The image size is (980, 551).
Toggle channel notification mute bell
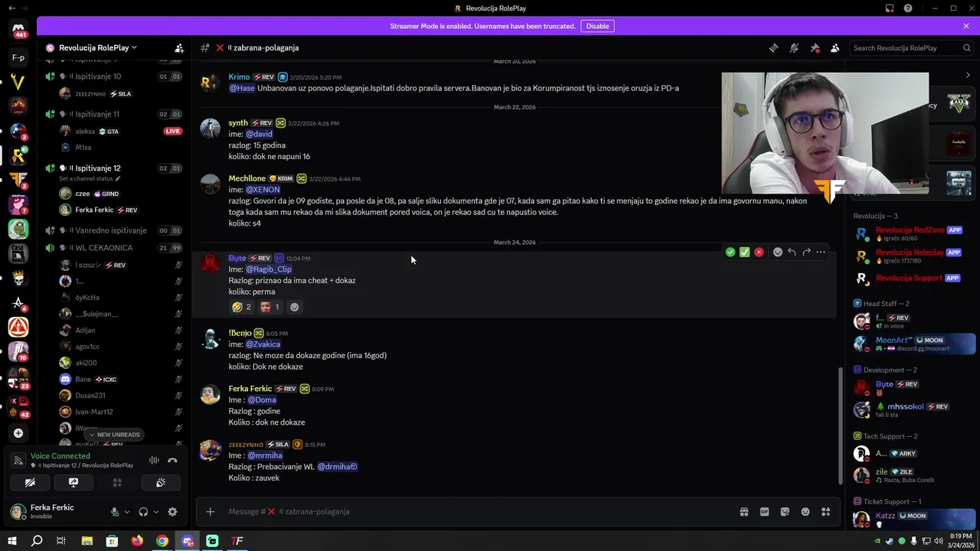794,47
